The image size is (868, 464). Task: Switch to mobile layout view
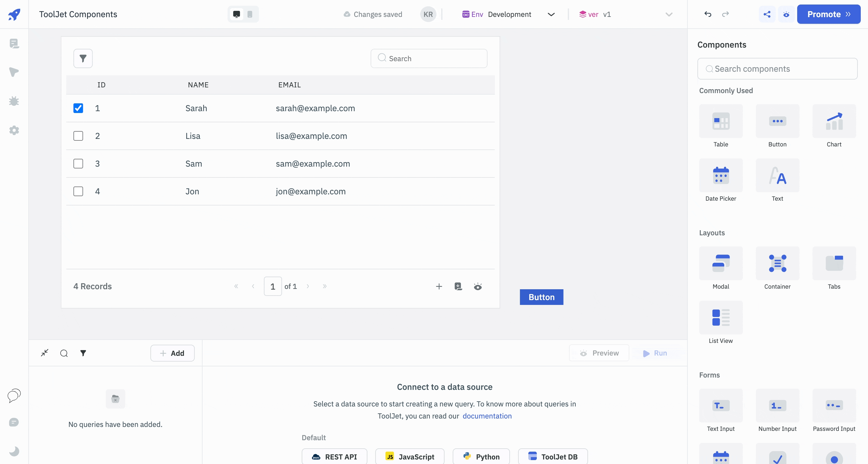[x=250, y=14]
